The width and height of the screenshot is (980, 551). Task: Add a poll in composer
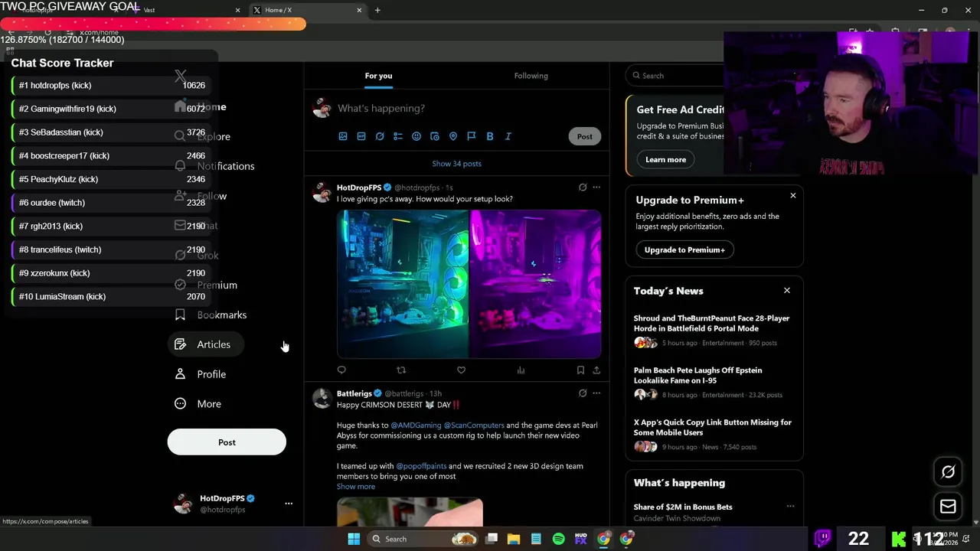398,136
